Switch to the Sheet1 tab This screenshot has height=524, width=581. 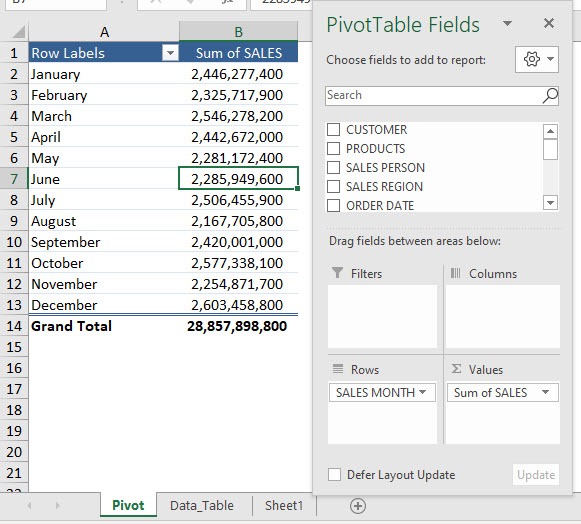tap(284, 505)
